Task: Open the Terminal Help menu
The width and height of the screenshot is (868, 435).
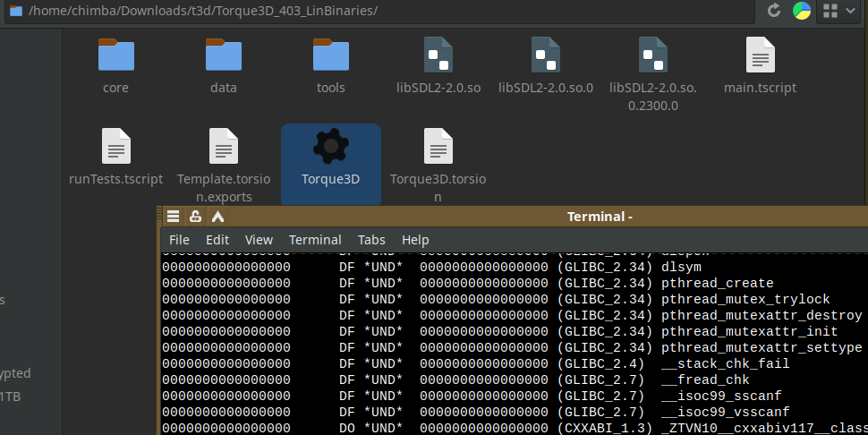Action: coord(415,240)
